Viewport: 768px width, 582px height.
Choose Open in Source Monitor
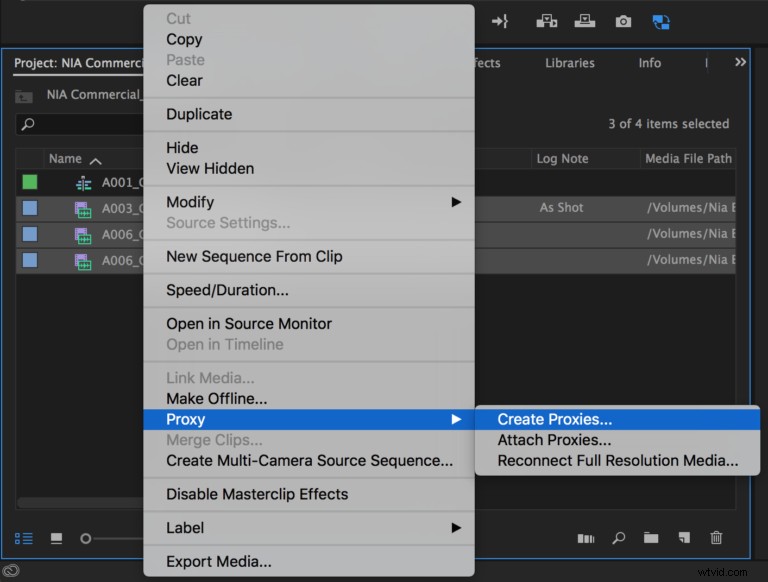(x=309, y=324)
